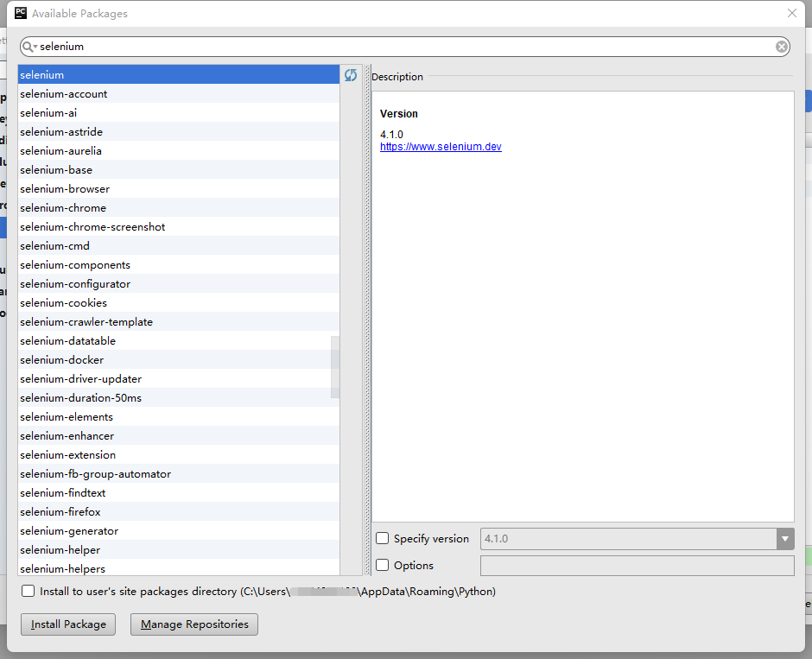Select selenium-cmd package

[x=179, y=245]
